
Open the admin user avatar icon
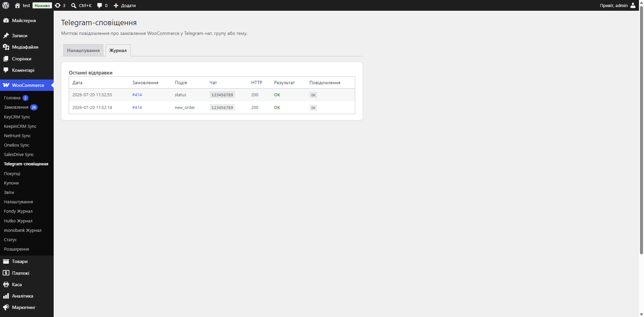633,5
